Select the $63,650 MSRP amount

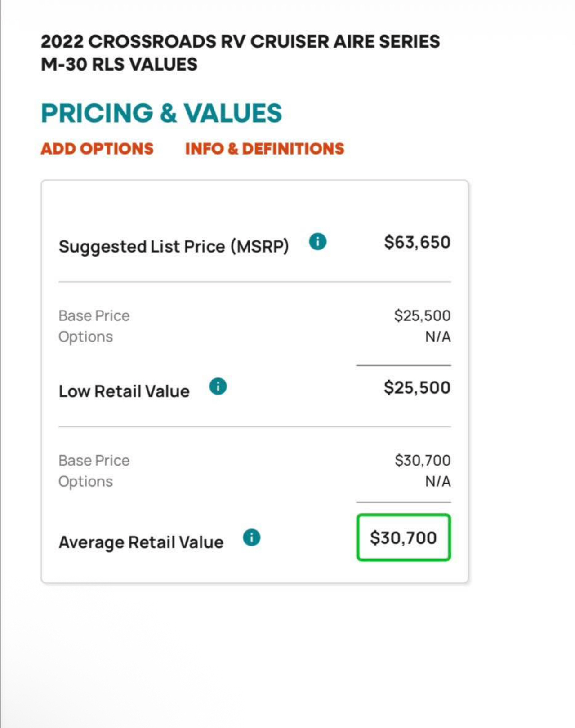[x=417, y=242]
